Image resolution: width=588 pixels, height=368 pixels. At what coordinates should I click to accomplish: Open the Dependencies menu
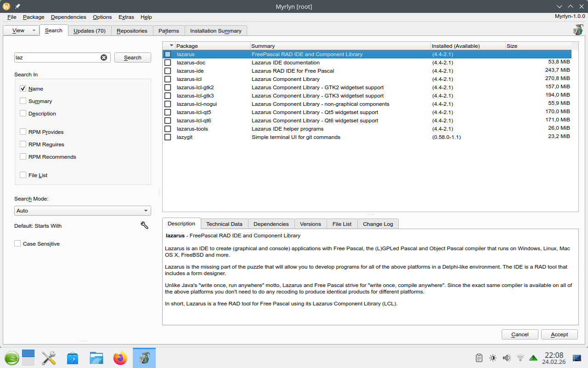pos(68,17)
